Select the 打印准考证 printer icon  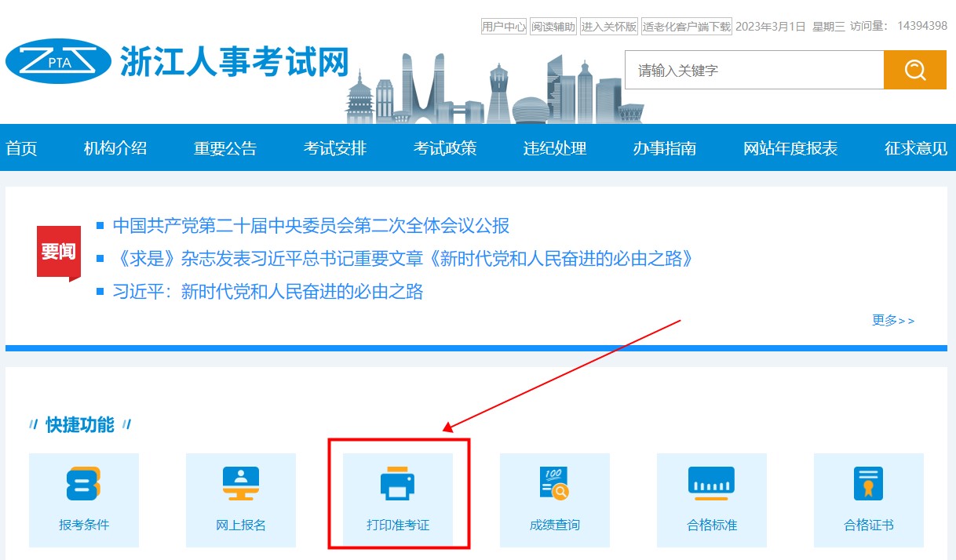click(398, 484)
